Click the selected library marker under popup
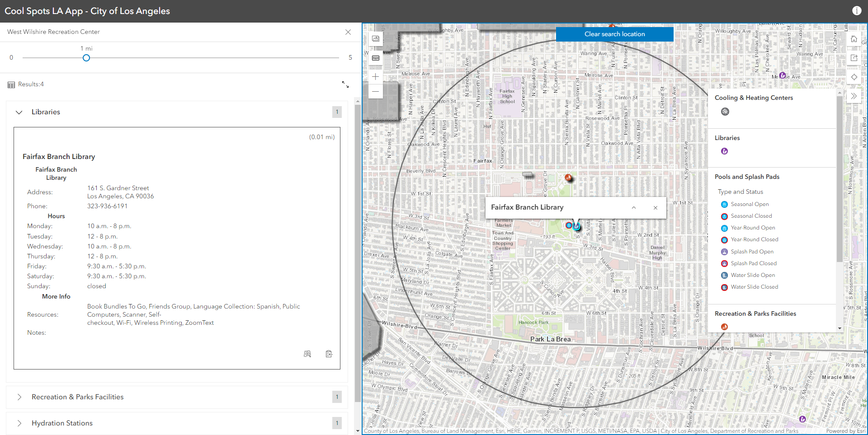 point(576,226)
